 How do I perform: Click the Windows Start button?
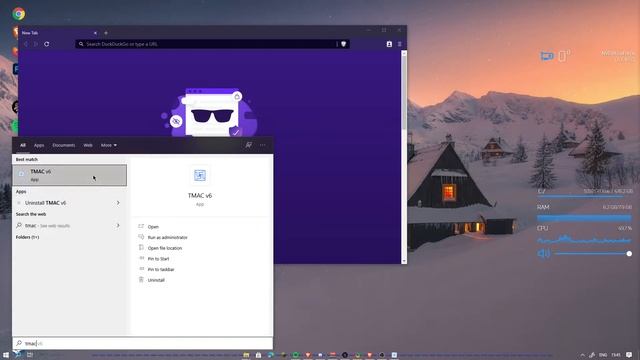click(6, 355)
